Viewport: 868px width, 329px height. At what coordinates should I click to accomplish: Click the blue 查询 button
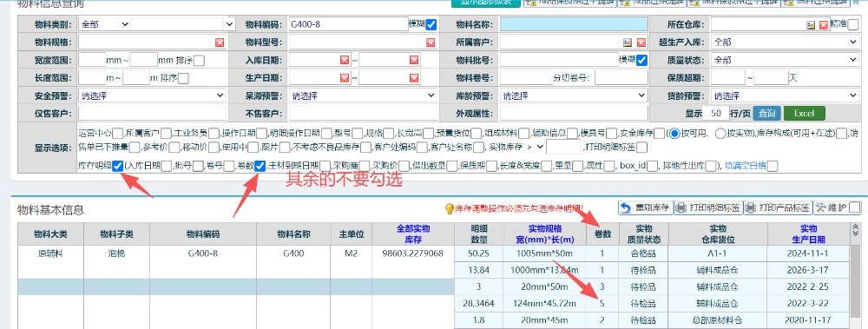click(x=766, y=114)
